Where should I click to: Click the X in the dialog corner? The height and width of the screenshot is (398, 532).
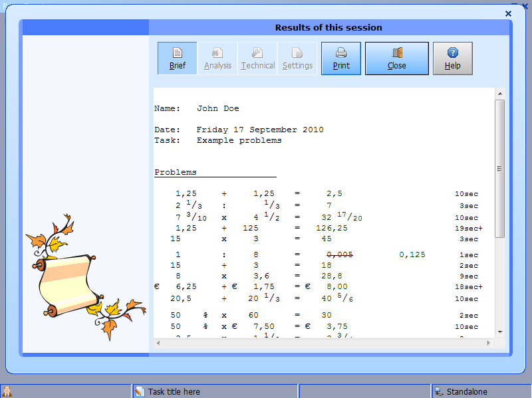coord(509,13)
